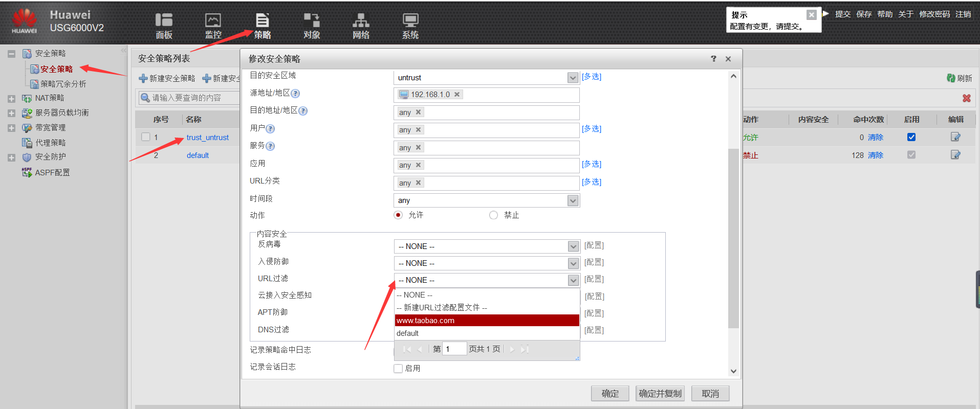The image size is (980, 409).
Task: Click help icon next to 用户
Action: (270, 129)
